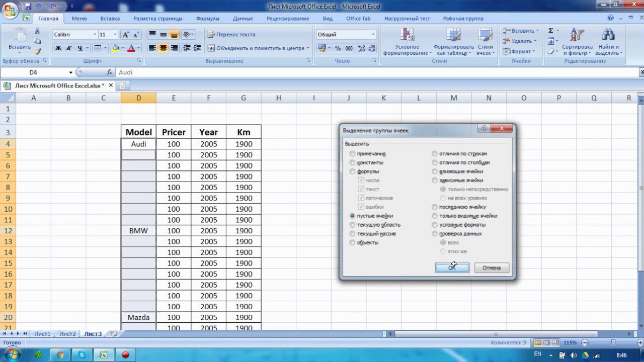Open the 'Удалить' cells dropdown
Image resolution: width=644 pixels, height=362 pixels.
point(535,41)
